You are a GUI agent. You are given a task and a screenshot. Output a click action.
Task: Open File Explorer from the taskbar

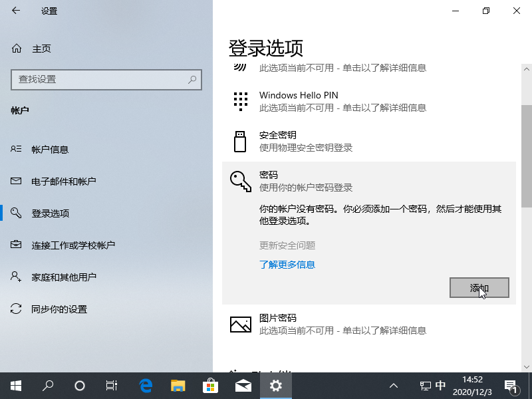tap(177, 386)
